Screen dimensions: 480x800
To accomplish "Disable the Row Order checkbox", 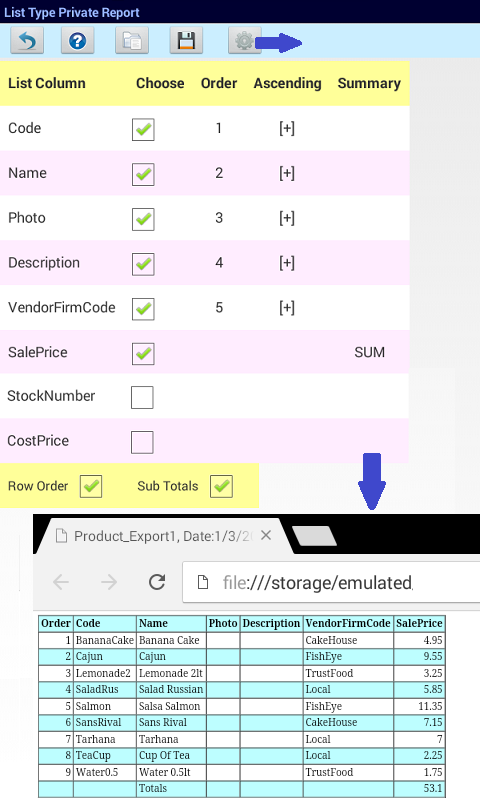I will (x=91, y=486).
